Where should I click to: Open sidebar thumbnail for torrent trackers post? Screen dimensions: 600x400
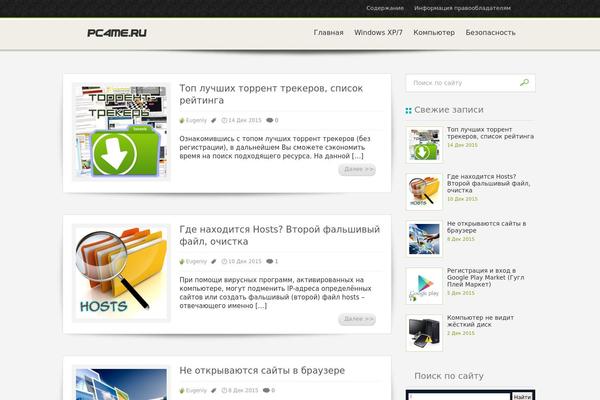pyautogui.click(x=424, y=145)
